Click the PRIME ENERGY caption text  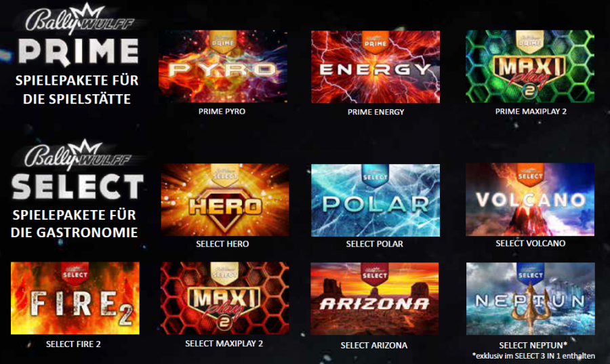375,112
